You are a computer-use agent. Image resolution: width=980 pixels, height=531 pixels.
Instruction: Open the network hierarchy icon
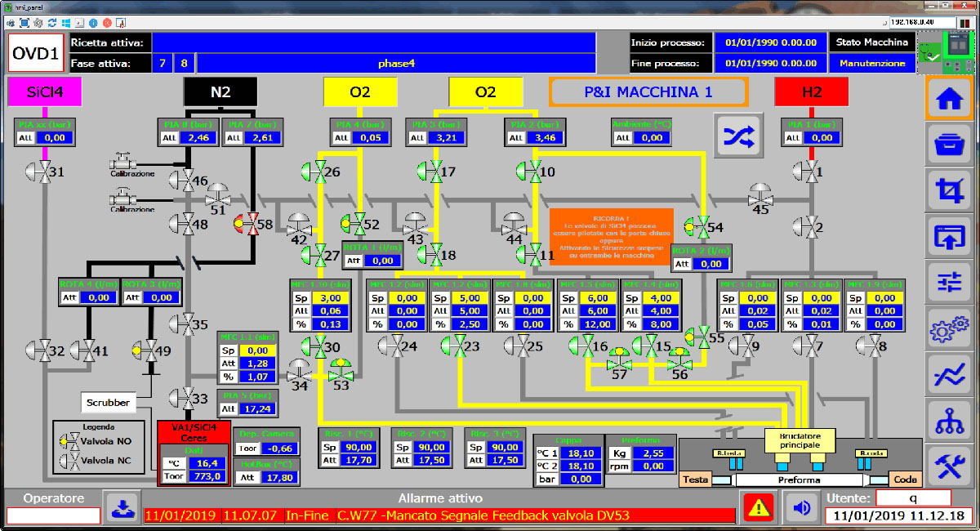(948, 420)
